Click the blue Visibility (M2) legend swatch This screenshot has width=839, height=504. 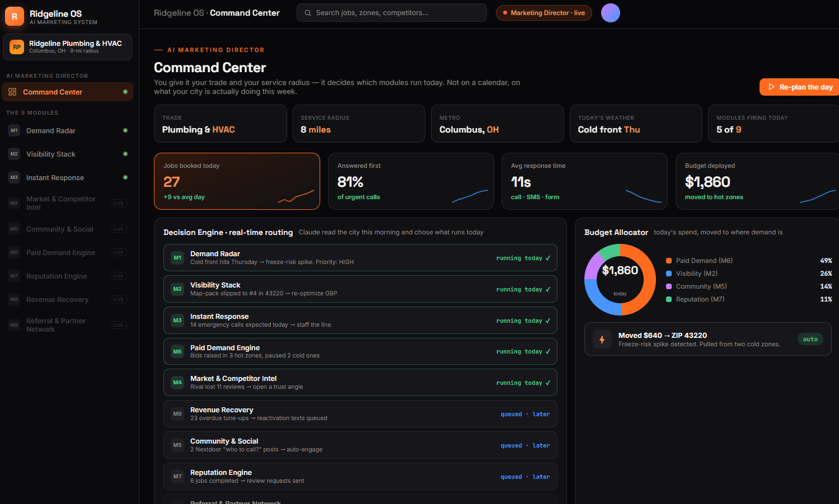pos(669,274)
